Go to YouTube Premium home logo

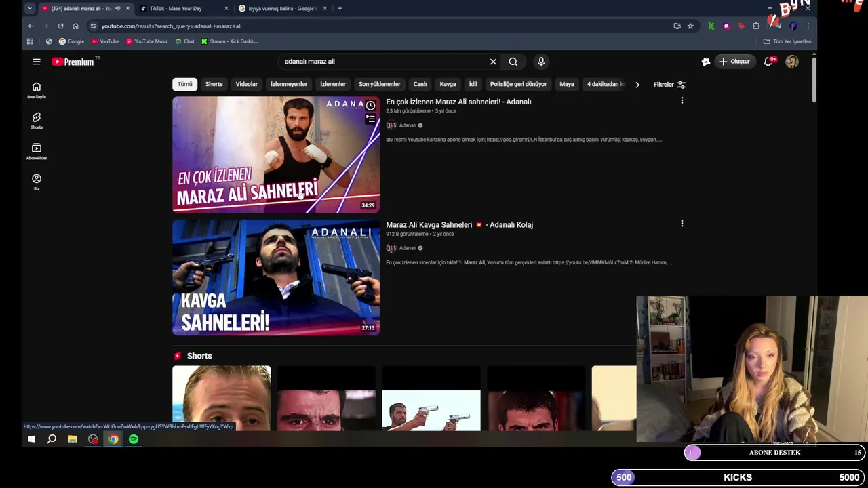[x=73, y=62]
